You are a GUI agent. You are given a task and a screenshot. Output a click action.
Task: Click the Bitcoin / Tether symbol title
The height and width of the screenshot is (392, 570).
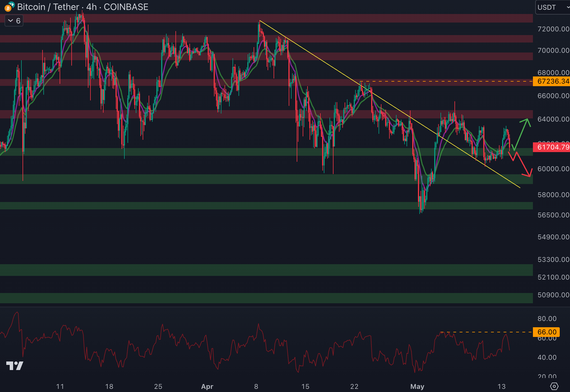[48, 7]
